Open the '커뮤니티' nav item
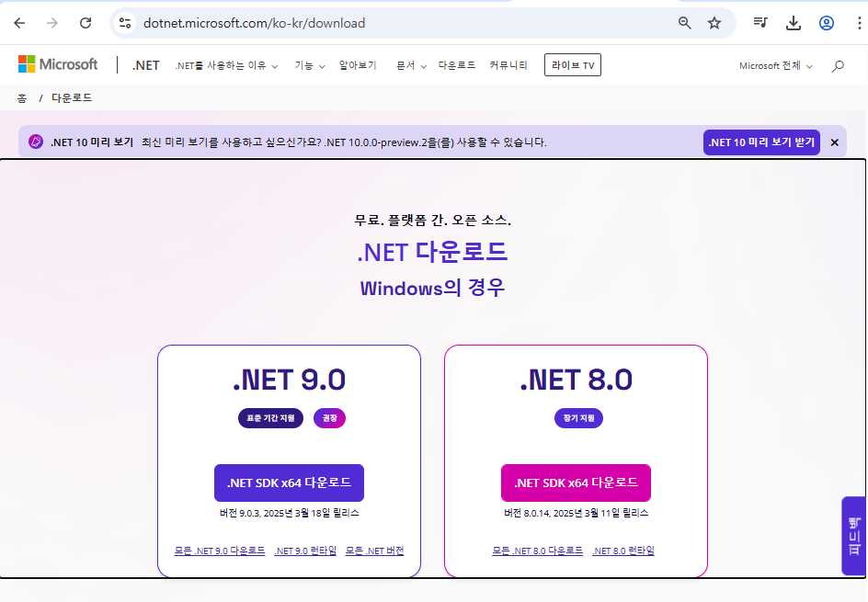 click(508, 65)
